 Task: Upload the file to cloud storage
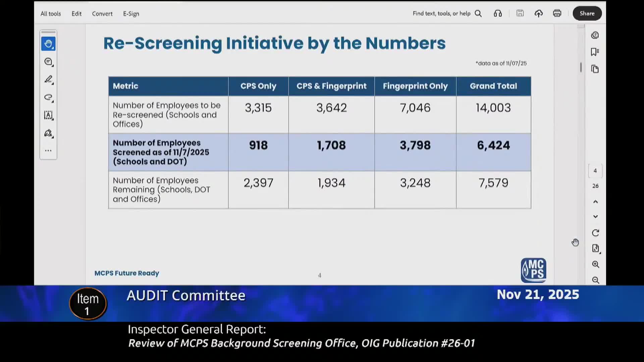(x=539, y=13)
